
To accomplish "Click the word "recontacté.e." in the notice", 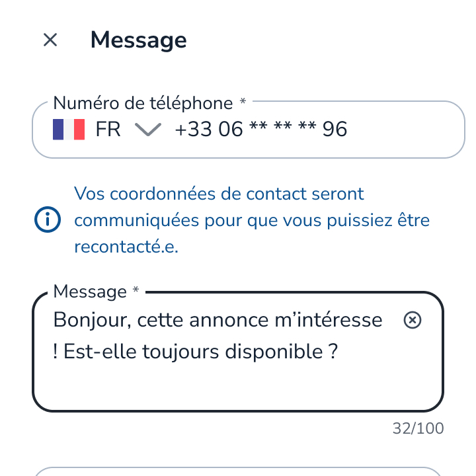I will coord(126,247).
